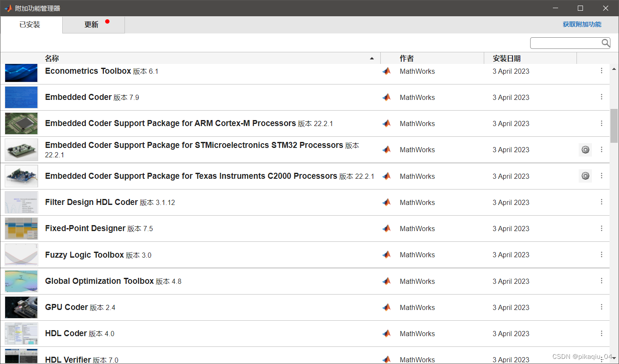The height and width of the screenshot is (364, 619).
Task: Switch to the 已安装 tab
Action: 31,25
